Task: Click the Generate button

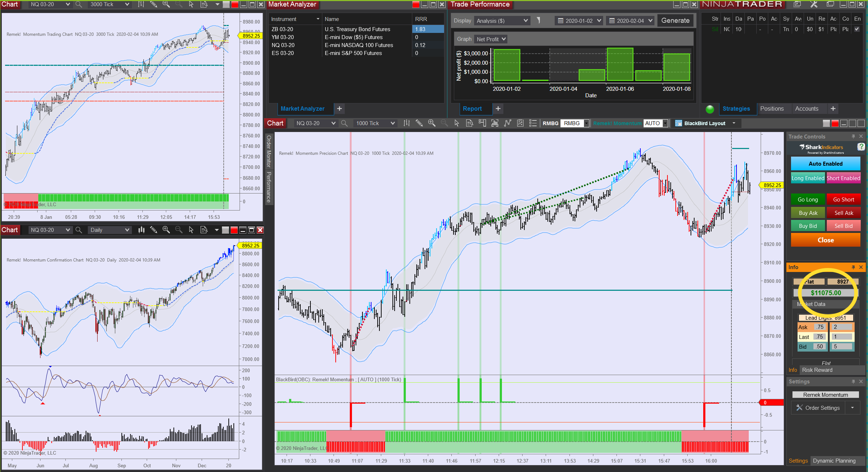Action: pos(675,21)
